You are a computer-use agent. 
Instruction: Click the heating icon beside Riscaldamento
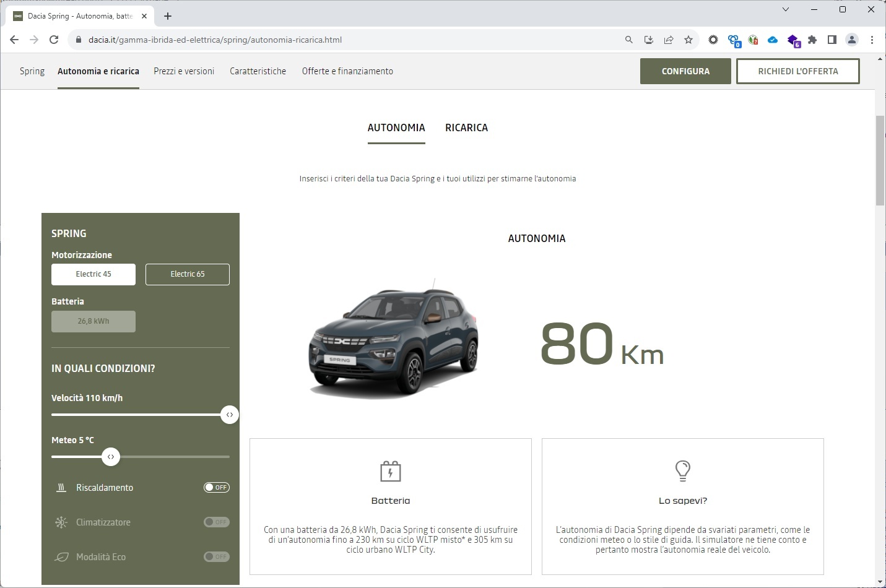tap(61, 488)
